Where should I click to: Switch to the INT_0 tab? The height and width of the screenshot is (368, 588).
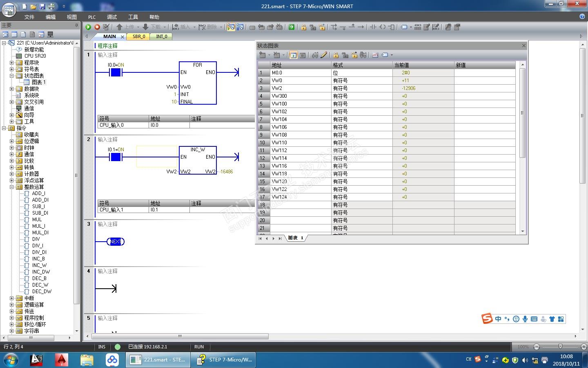[162, 36]
